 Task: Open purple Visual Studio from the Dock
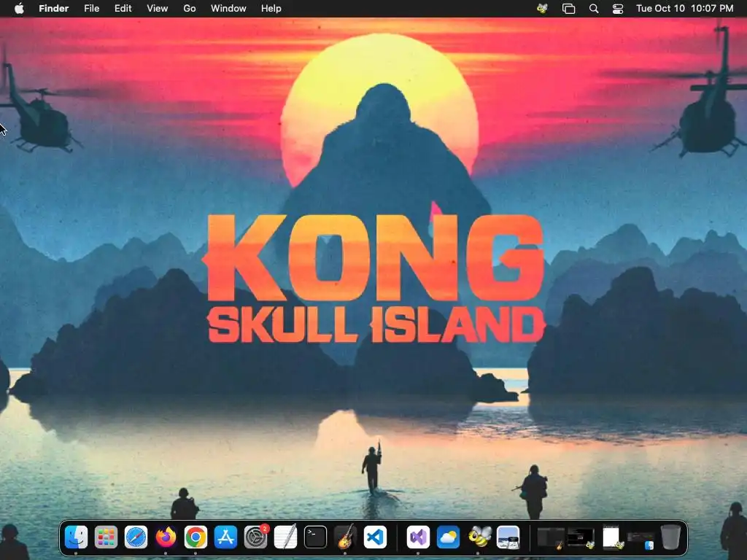click(x=418, y=537)
